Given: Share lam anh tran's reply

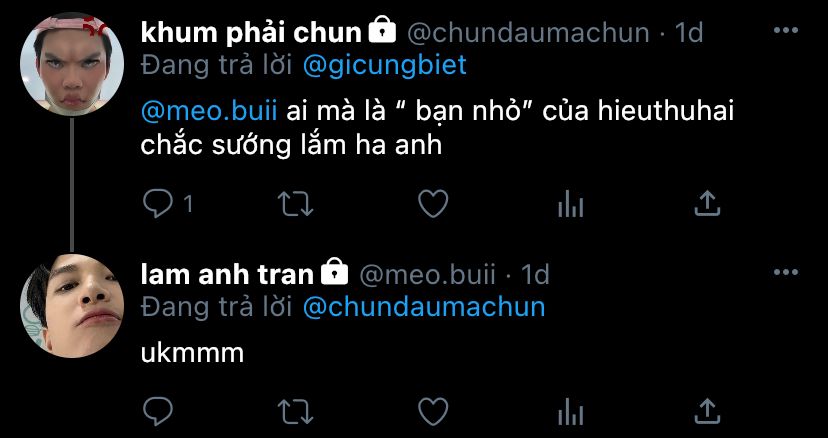Looking at the screenshot, I should coord(707,411).
